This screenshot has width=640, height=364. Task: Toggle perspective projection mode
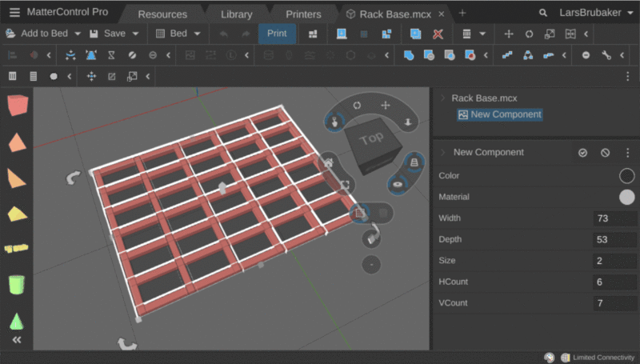coord(414,162)
